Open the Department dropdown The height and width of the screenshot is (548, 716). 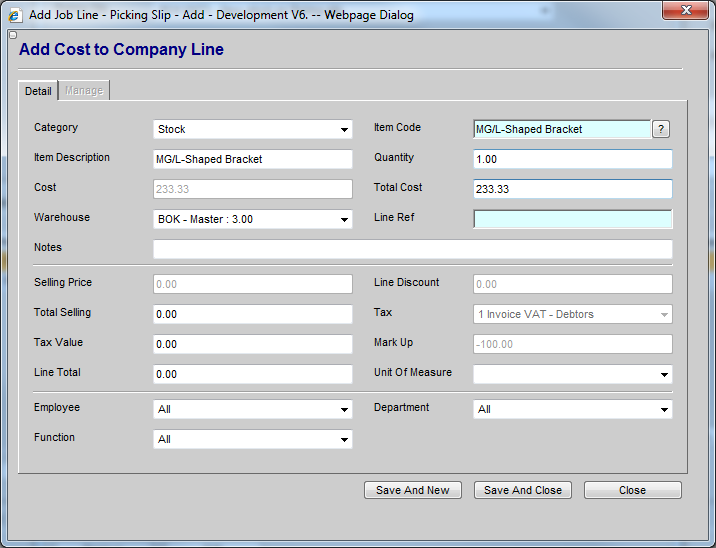click(572, 409)
